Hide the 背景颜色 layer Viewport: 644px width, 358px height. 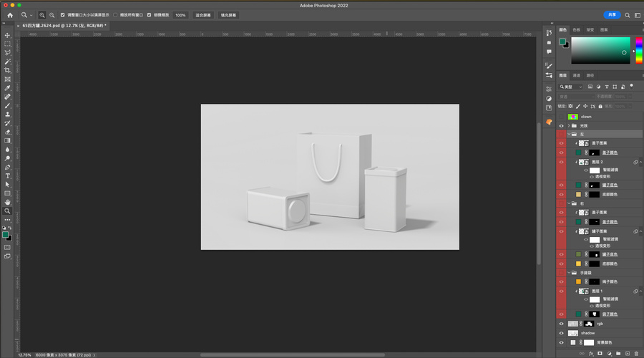[562, 343]
